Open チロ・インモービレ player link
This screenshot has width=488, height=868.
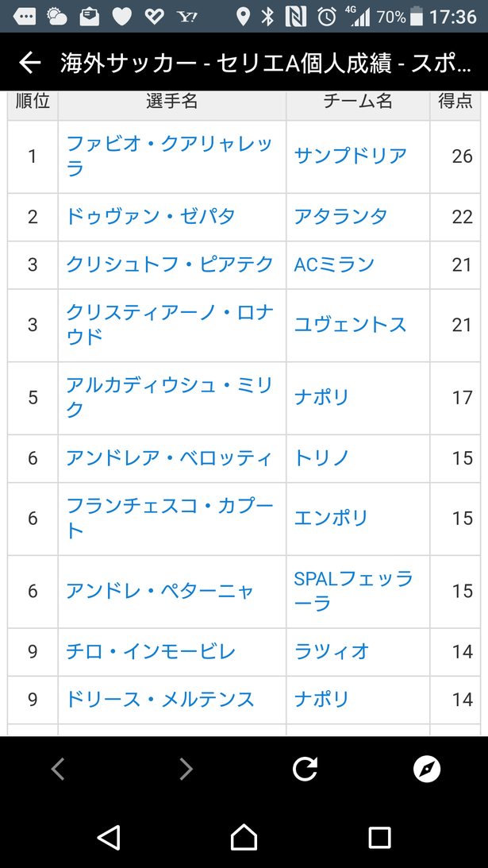pos(151,651)
